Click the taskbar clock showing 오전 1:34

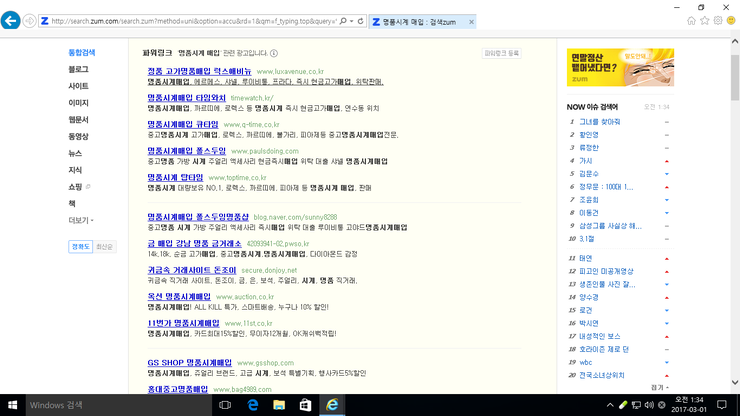tap(689, 405)
